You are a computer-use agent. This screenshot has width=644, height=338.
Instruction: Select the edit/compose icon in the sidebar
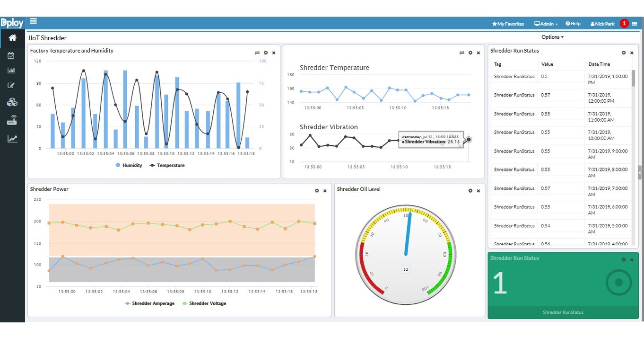click(12, 85)
